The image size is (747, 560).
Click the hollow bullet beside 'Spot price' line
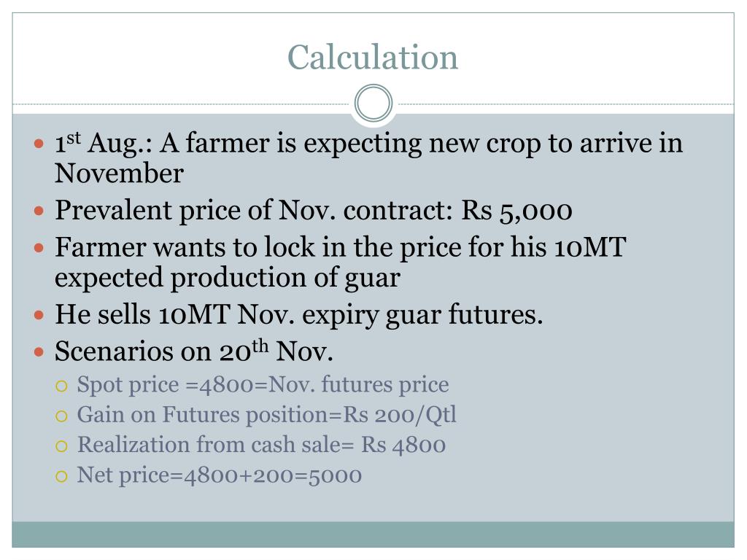(x=61, y=386)
